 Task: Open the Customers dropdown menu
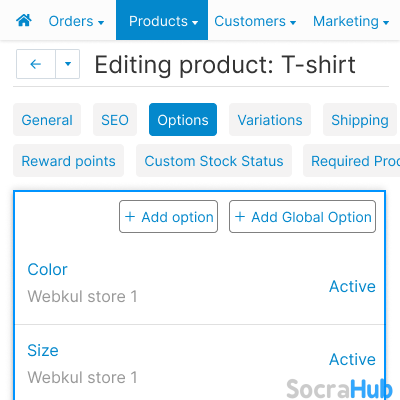(255, 21)
